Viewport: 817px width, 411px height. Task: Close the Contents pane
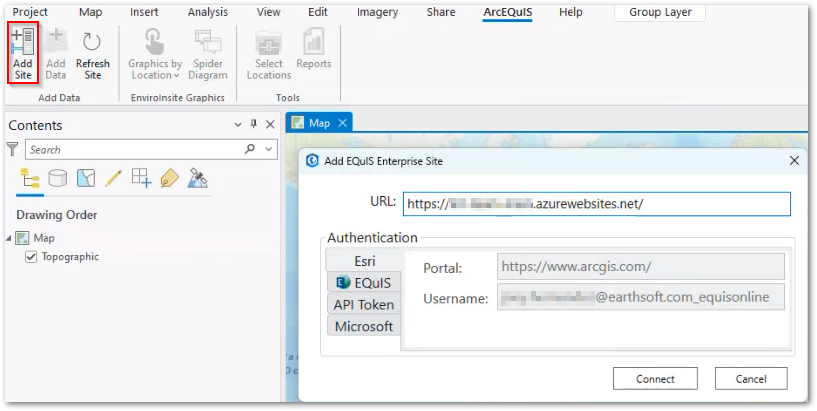click(x=270, y=124)
